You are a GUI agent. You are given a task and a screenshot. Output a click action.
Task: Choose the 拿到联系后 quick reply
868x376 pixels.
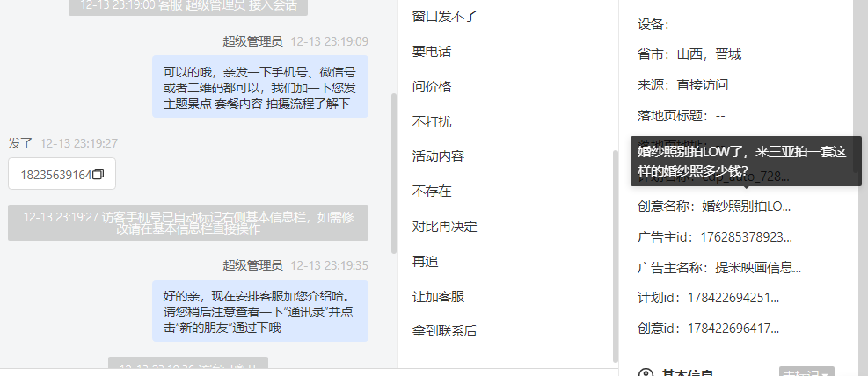pyautogui.click(x=444, y=331)
